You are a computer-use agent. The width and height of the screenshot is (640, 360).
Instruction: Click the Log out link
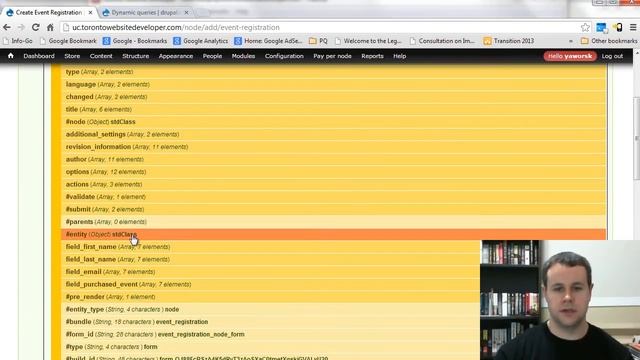pyautogui.click(x=612, y=56)
